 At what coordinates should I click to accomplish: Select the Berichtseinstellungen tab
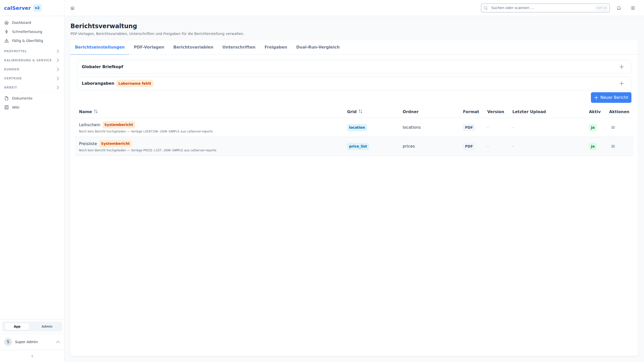100,47
